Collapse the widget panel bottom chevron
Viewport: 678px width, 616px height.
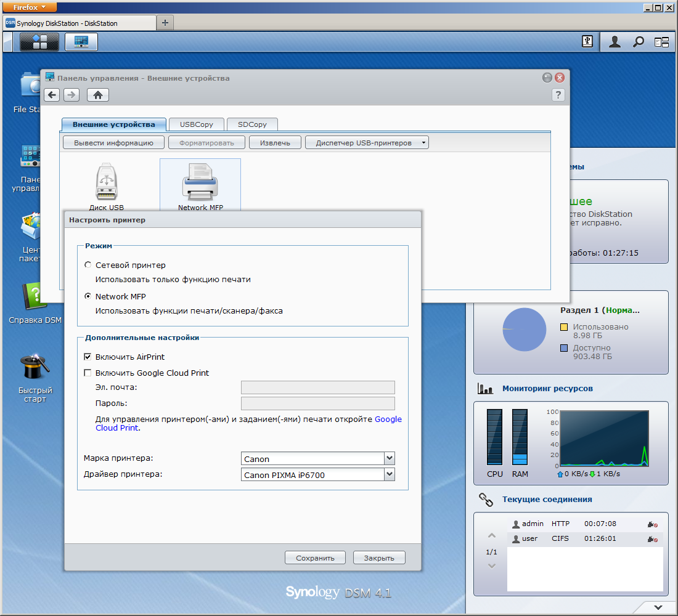[x=658, y=607]
